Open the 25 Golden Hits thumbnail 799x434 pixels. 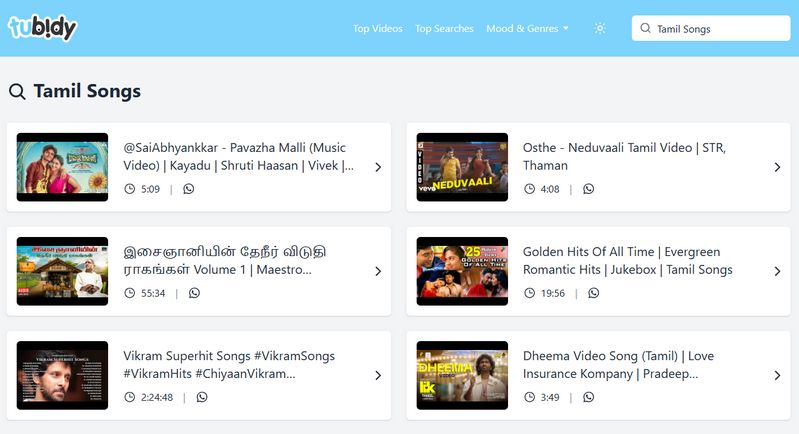click(462, 271)
